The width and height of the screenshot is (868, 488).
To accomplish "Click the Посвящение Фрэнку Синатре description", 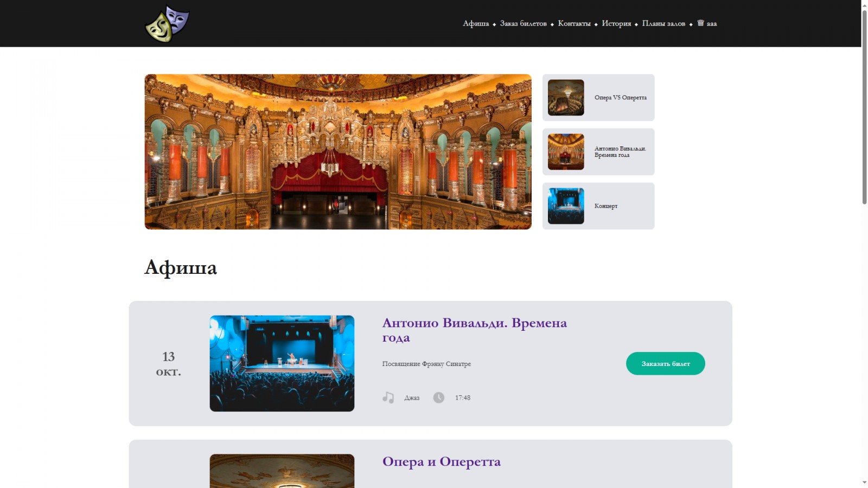I will [x=426, y=364].
